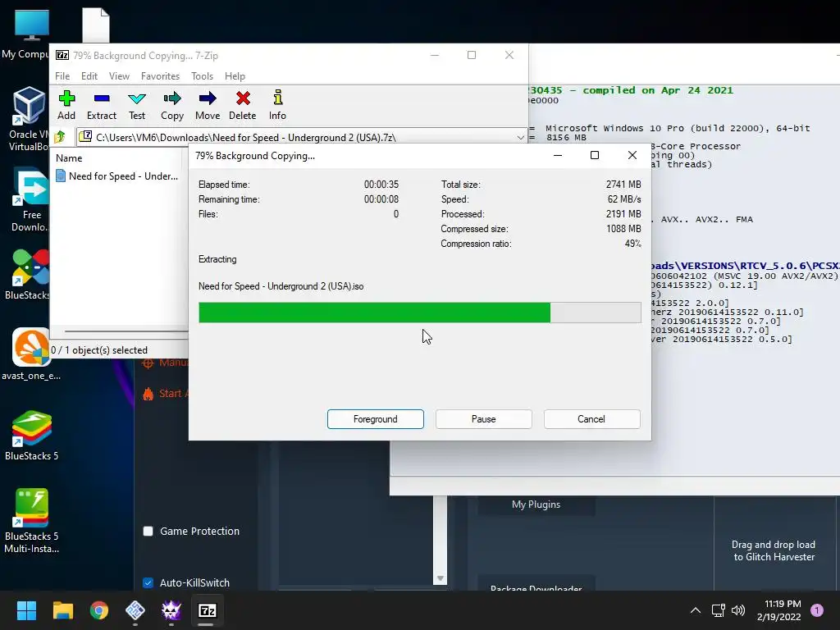Viewport: 840px width, 630px height.
Task: Click the Foreground button
Action: (x=376, y=419)
